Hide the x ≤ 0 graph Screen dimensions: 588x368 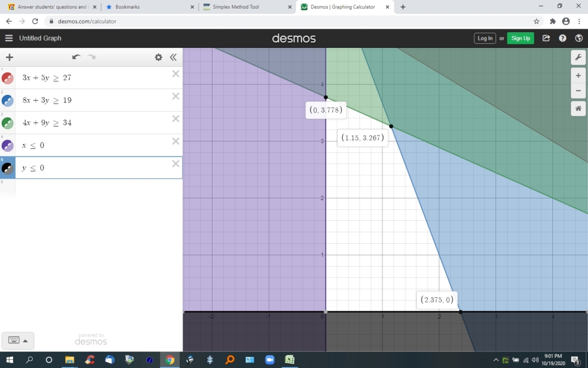click(7, 145)
